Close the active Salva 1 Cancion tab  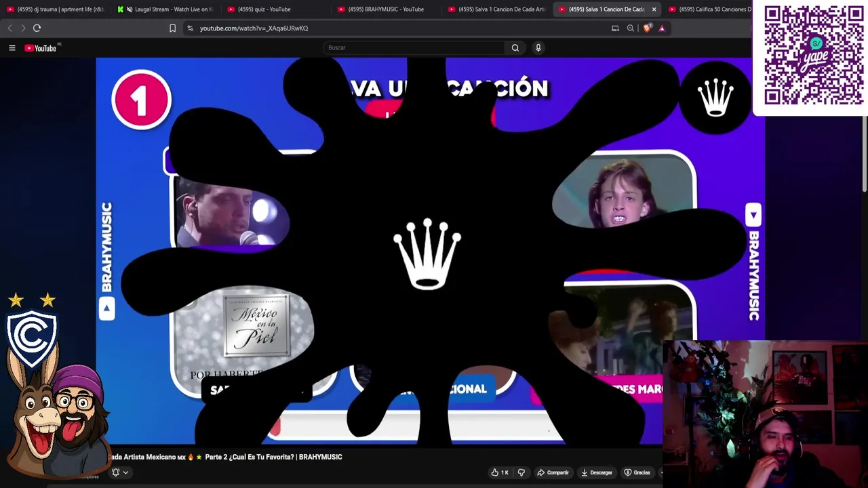654,9
